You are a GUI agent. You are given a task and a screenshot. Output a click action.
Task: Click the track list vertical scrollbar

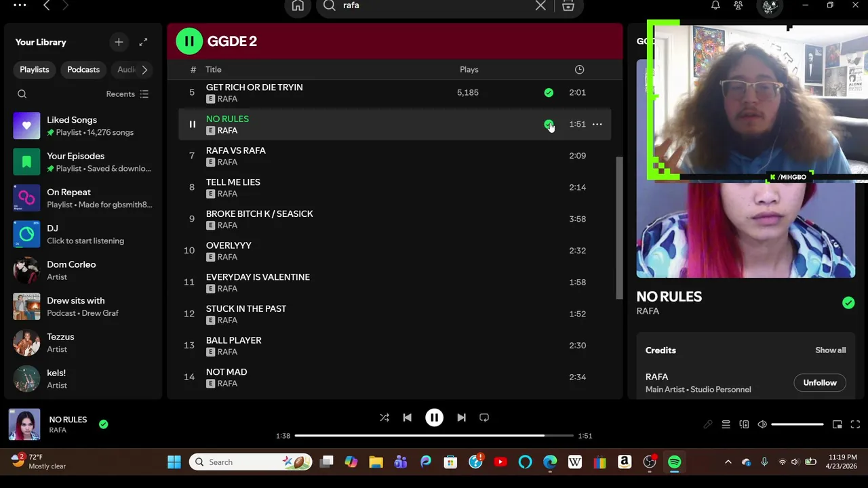pyautogui.click(x=618, y=228)
